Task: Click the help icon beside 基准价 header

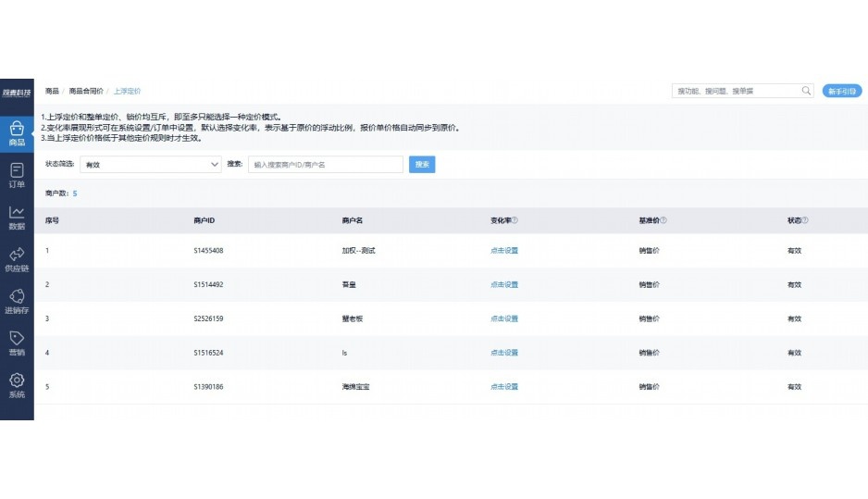Action: [x=663, y=220]
